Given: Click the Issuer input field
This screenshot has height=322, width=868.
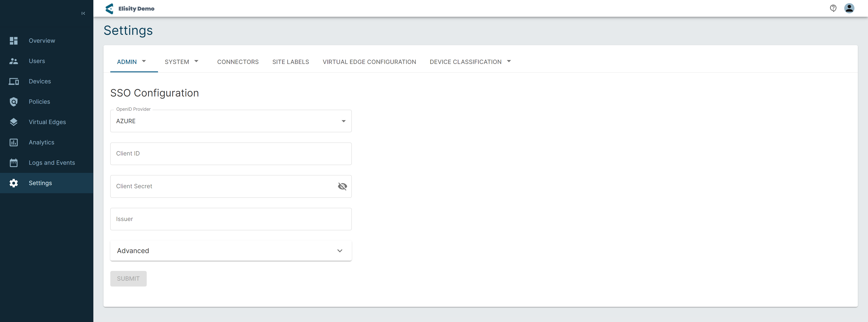Looking at the screenshot, I should point(231,219).
